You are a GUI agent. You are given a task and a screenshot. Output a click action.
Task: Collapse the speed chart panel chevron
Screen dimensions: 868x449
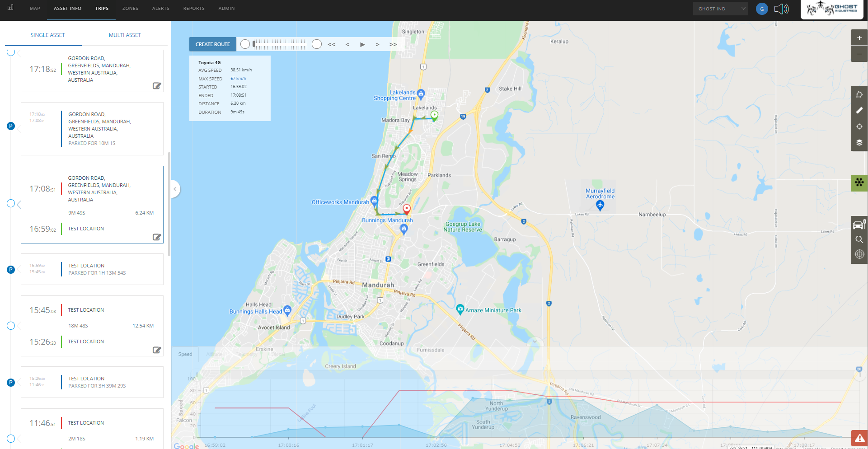(535, 341)
